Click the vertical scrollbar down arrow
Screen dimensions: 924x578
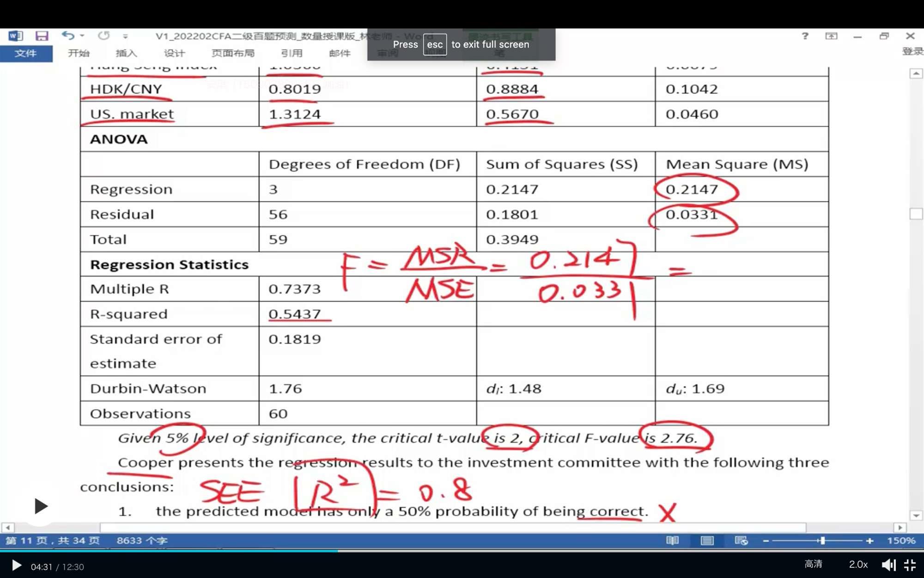(x=916, y=515)
